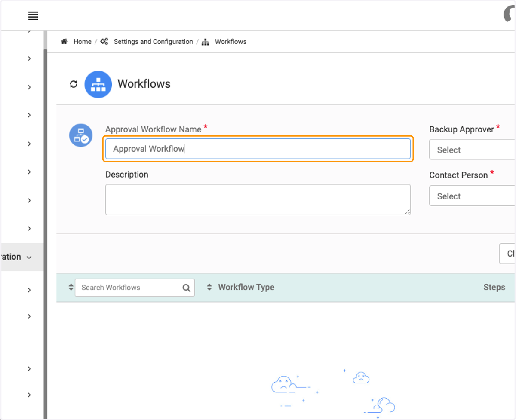Focus the Approval Workflow Name field
The width and height of the screenshot is (516, 420).
[258, 149]
